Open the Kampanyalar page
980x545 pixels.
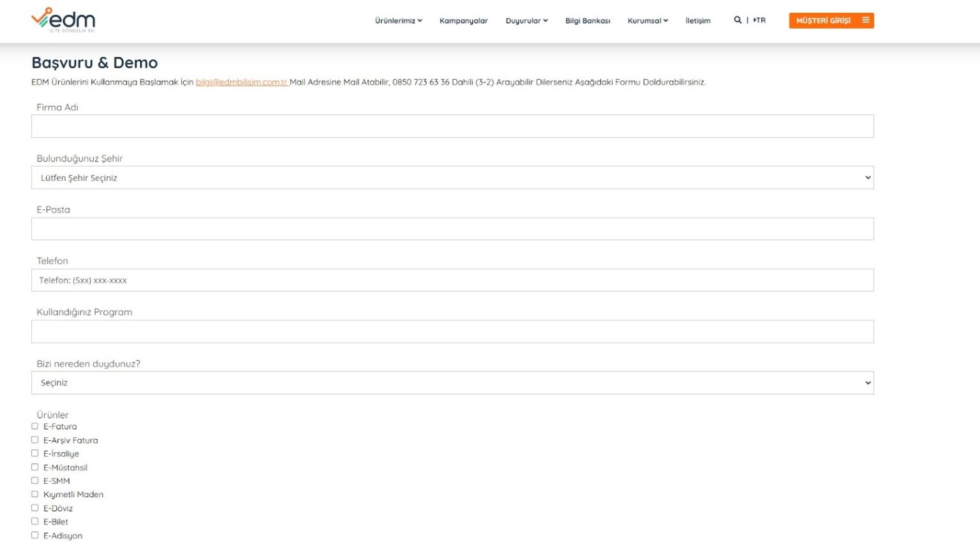463,21
